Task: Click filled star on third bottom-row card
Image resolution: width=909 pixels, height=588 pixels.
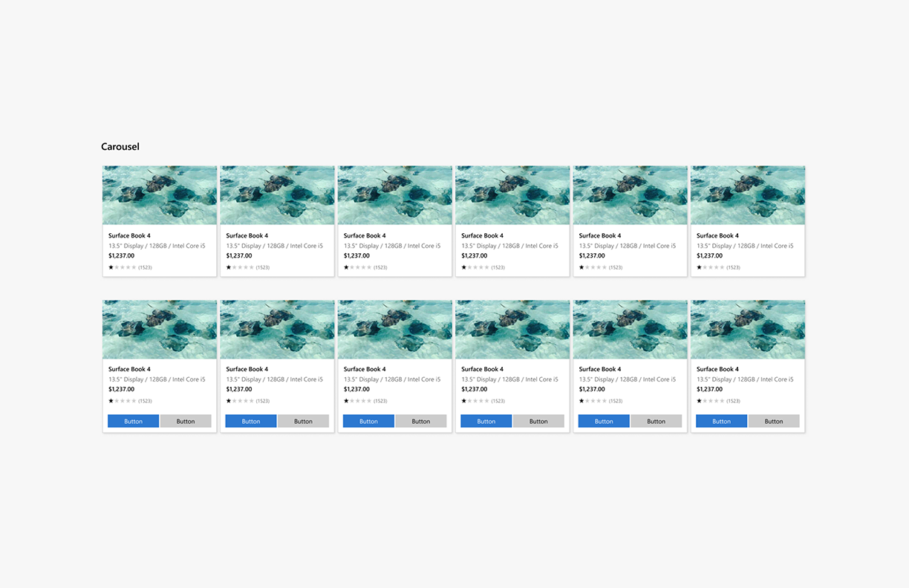Action: (x=346, y=401)
